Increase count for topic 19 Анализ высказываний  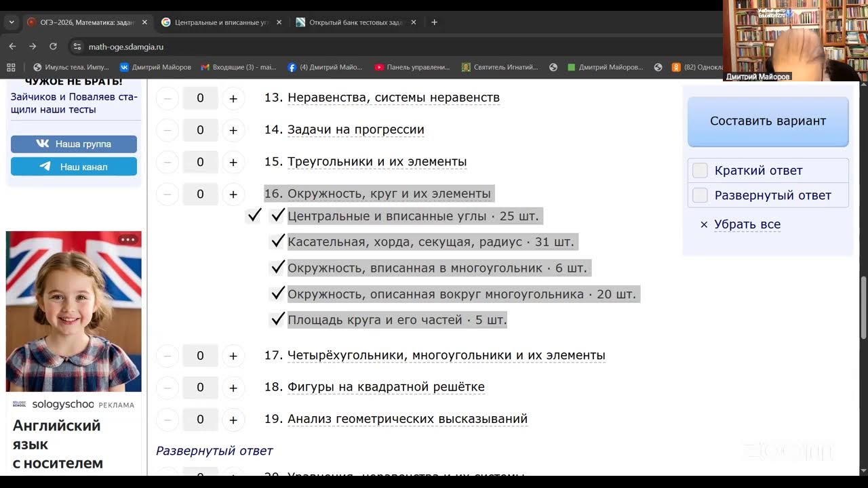pyautogui.click(x=233, y=420)
